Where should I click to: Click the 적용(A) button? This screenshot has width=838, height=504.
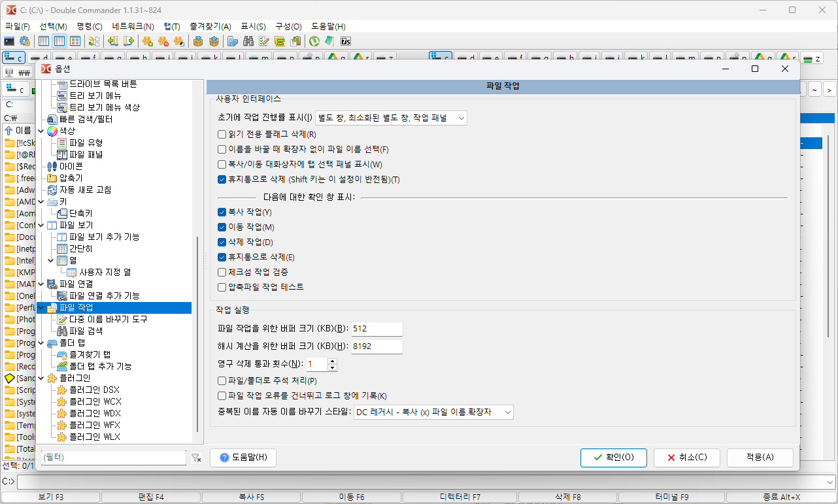760,458
